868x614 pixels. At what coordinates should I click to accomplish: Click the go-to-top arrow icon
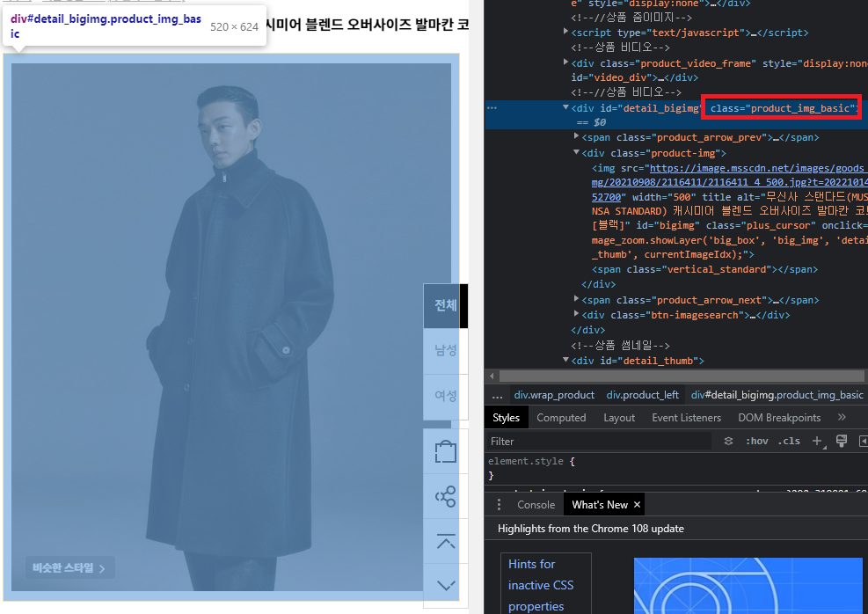click(446, 541)
